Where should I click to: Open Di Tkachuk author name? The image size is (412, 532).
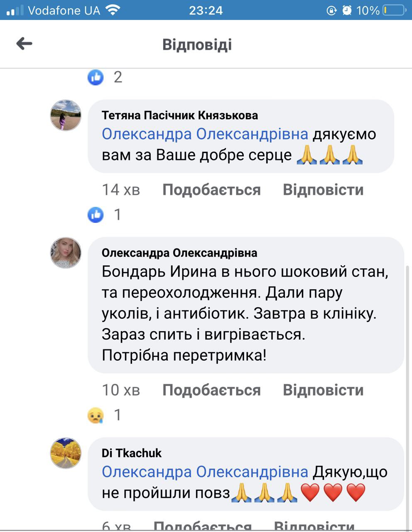coord(132,453)
